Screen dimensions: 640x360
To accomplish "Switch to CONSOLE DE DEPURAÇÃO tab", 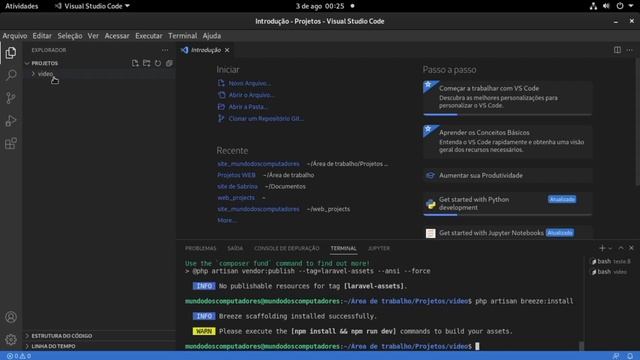I will click(x=287, y=248).
